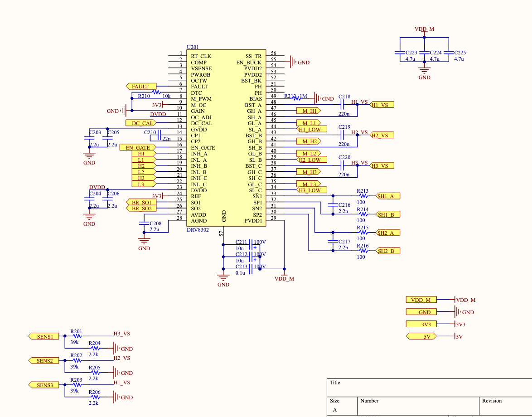Select the BR_SO1 port symbol

pyautogui.click(x=141, y=202)
